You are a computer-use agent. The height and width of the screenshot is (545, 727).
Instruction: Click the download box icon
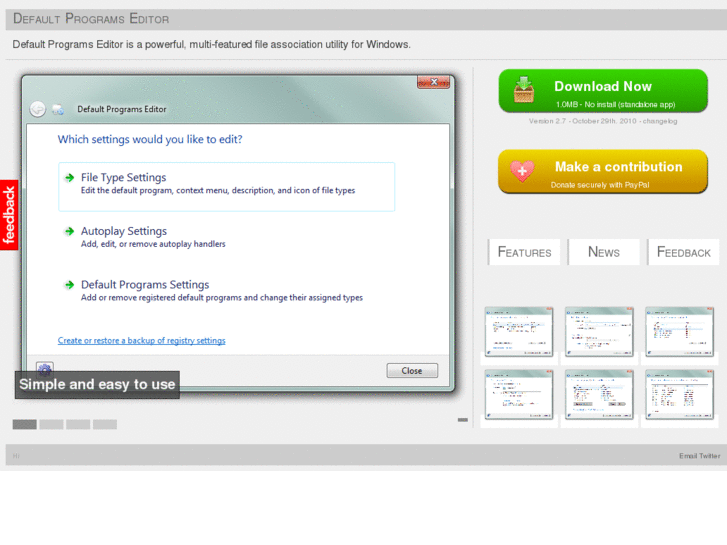(x=524, y=90)
